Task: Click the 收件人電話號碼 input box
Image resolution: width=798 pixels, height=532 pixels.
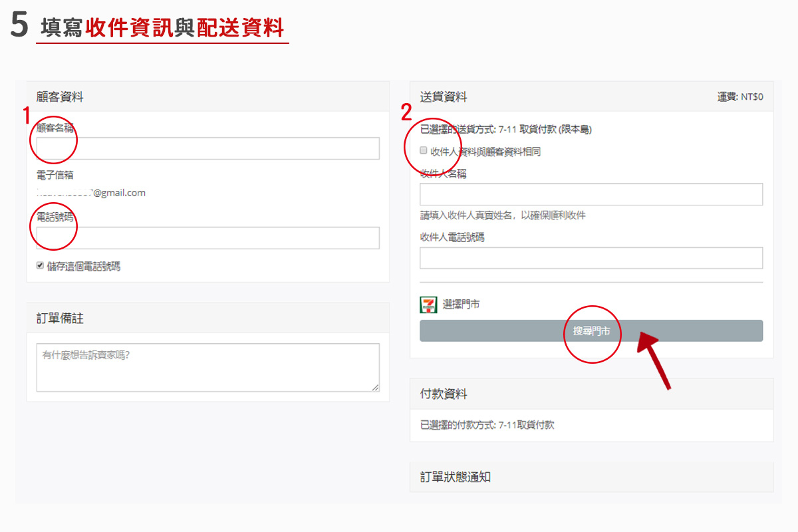Action: pyautogui.click(x=591, y=258)
